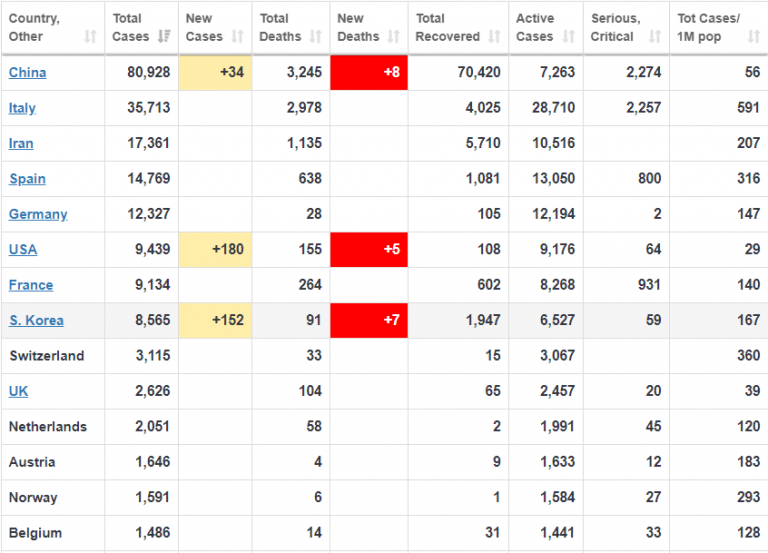Go to Iran country page

tap(21, 143)
